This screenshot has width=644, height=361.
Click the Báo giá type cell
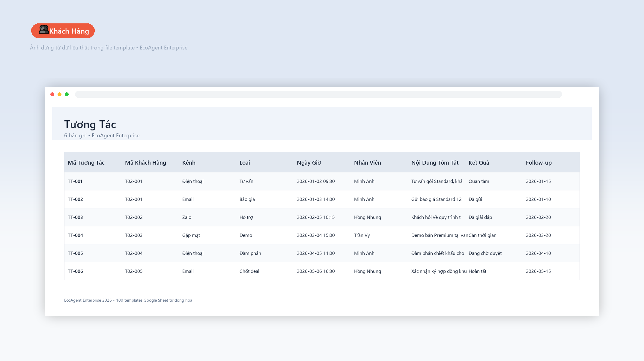coord(247,199)
